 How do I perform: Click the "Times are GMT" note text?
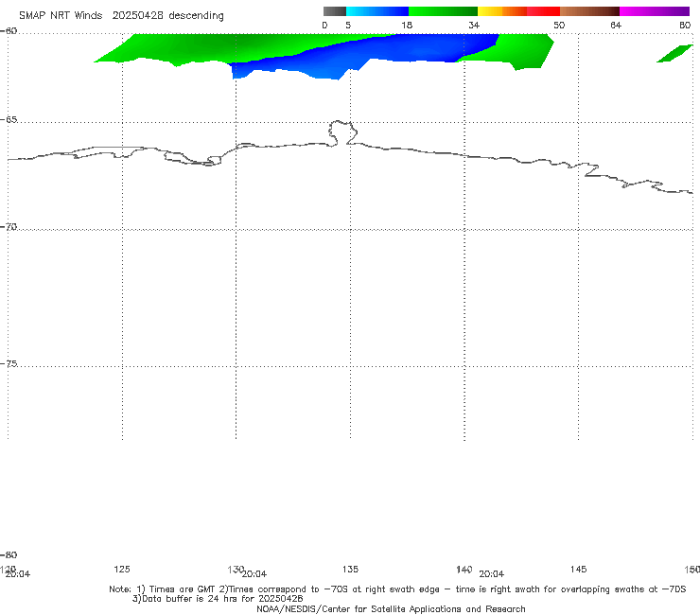pyautogui.click(x=177, y=589)
